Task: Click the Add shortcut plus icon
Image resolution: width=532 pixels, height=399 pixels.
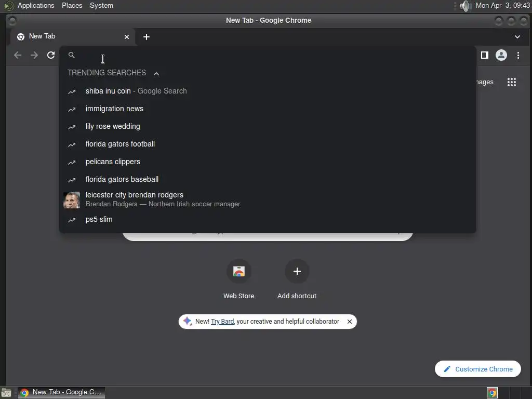Action: (x=297, y=271)
